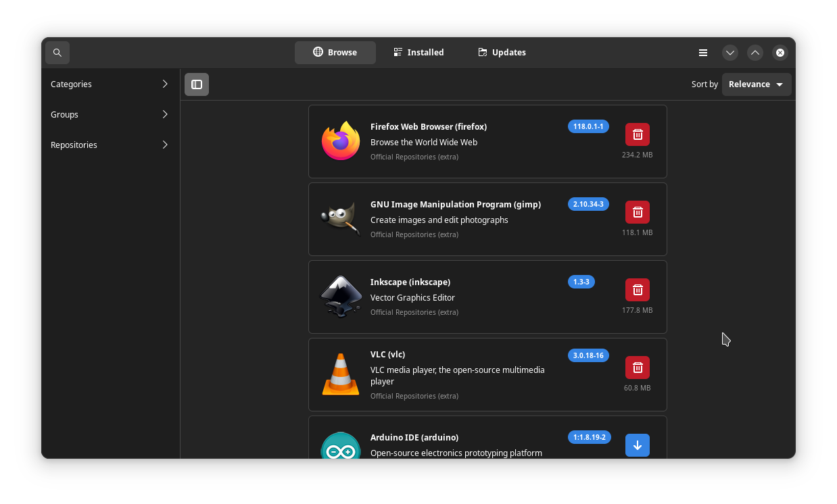The width and height of the screenshot is (837, 504).
Task: Uninstall VLC via its trash button
Action: pyautogui.click(x=638, y=368)
